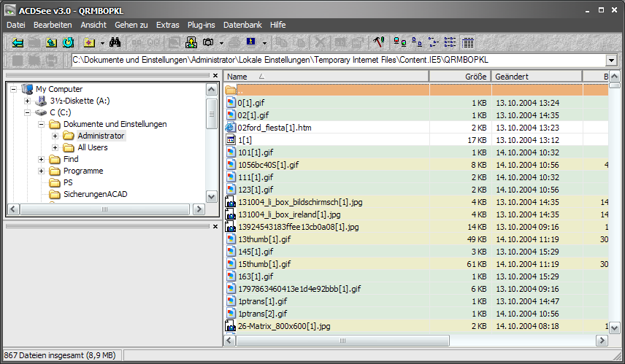The image size is (625, 364).
Task: Click the icon of file 1[1]
Action: pos(231,140)
